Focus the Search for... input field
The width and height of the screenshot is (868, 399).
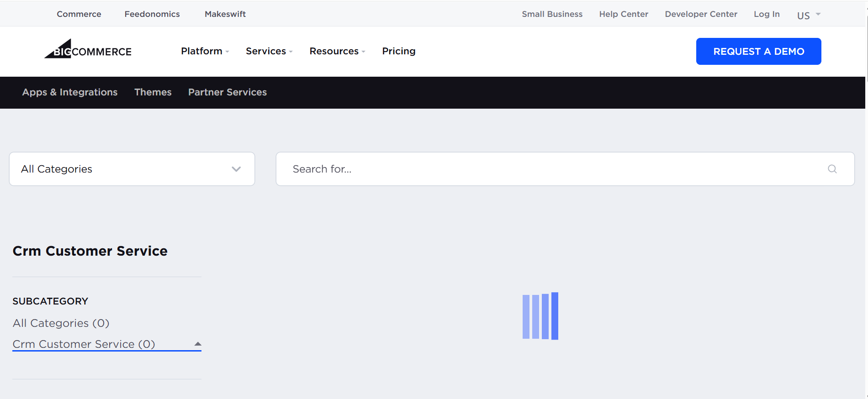(x=565, y=169)
